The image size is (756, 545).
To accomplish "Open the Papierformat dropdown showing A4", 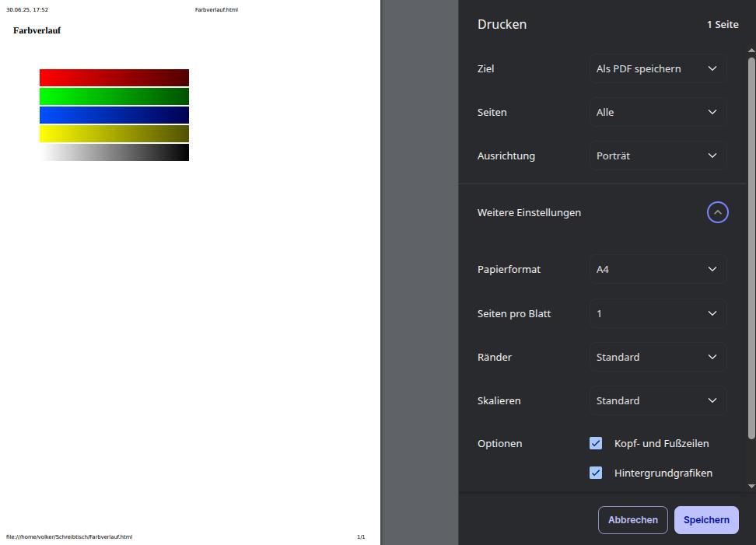I will click(x=657, y=269).
